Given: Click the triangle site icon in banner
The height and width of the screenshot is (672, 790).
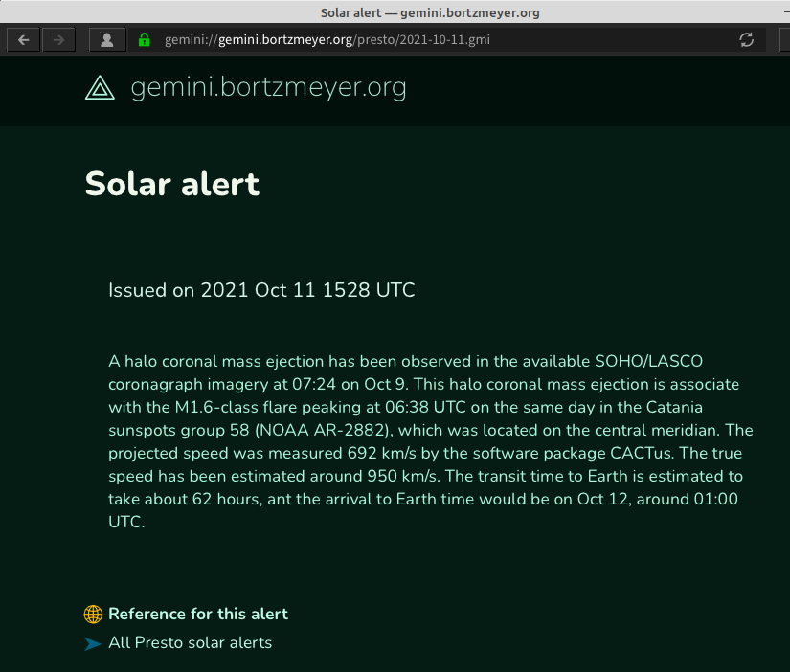Looking at the screenshot, I should click(100, 88).
